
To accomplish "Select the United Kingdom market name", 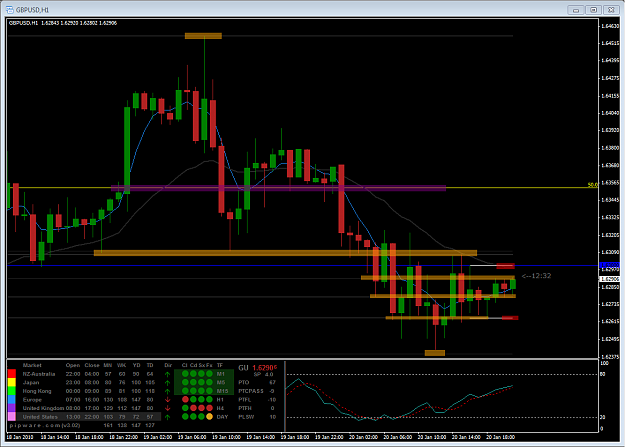I will [x=43, y=408].
